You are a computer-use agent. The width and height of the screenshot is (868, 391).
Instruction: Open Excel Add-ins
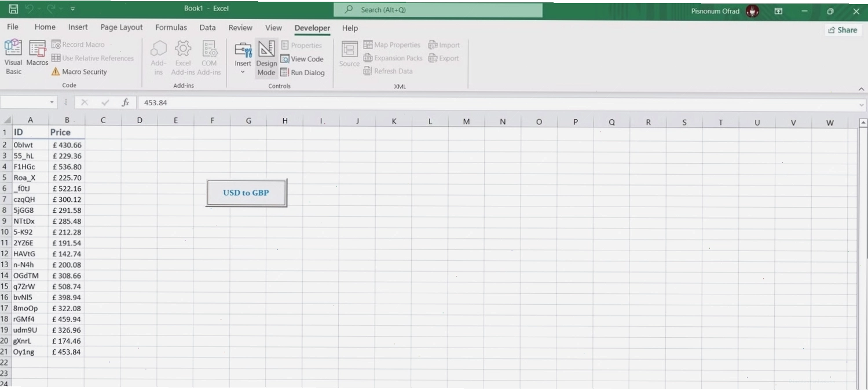183,58
